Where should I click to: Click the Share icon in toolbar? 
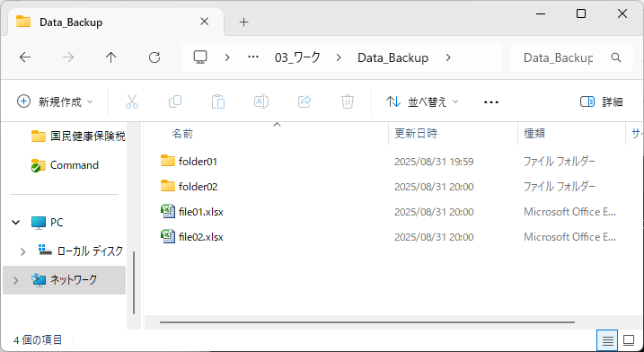(304, 101)
